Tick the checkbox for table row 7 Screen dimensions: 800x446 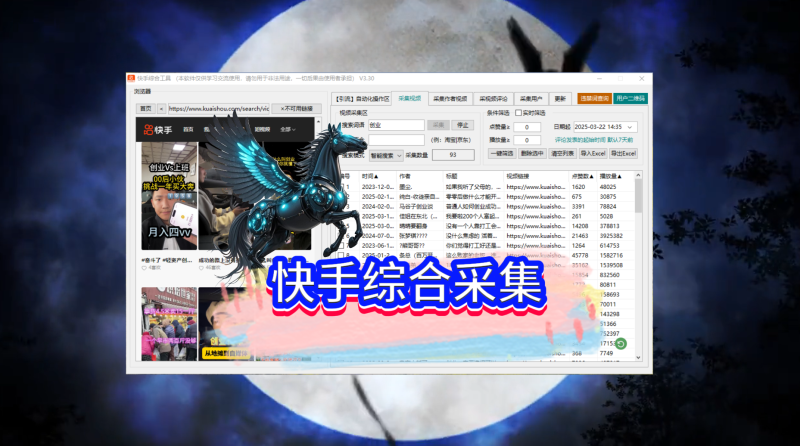[340, 245]
